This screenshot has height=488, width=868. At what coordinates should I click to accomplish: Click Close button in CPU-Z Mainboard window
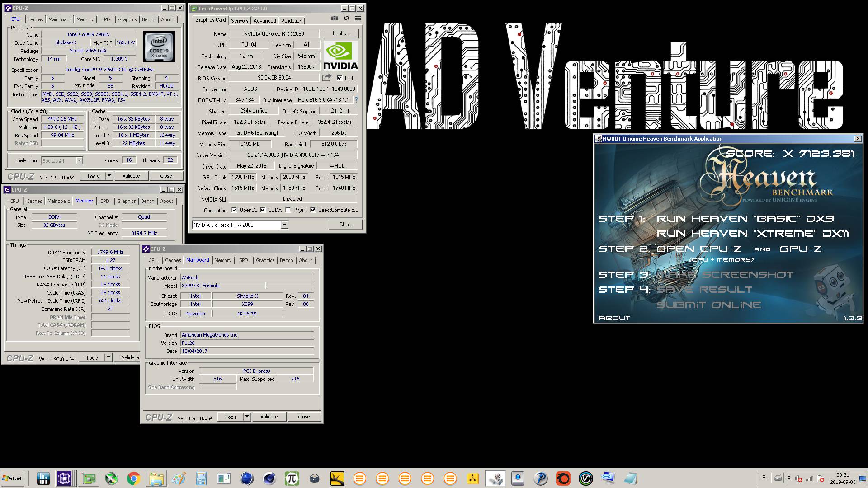(304, 417)
